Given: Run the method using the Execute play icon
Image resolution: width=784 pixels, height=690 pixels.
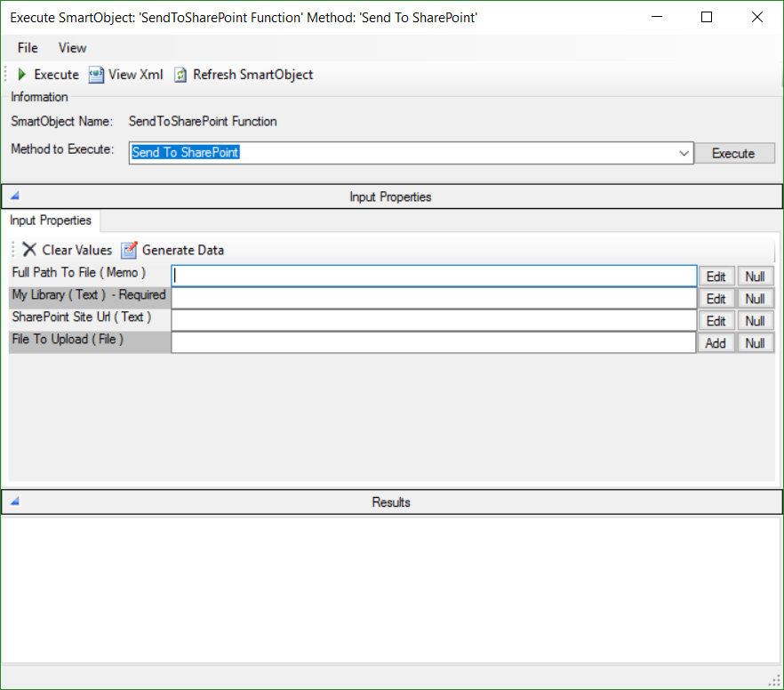Looking at the screenshot, I should coord(20,75).
